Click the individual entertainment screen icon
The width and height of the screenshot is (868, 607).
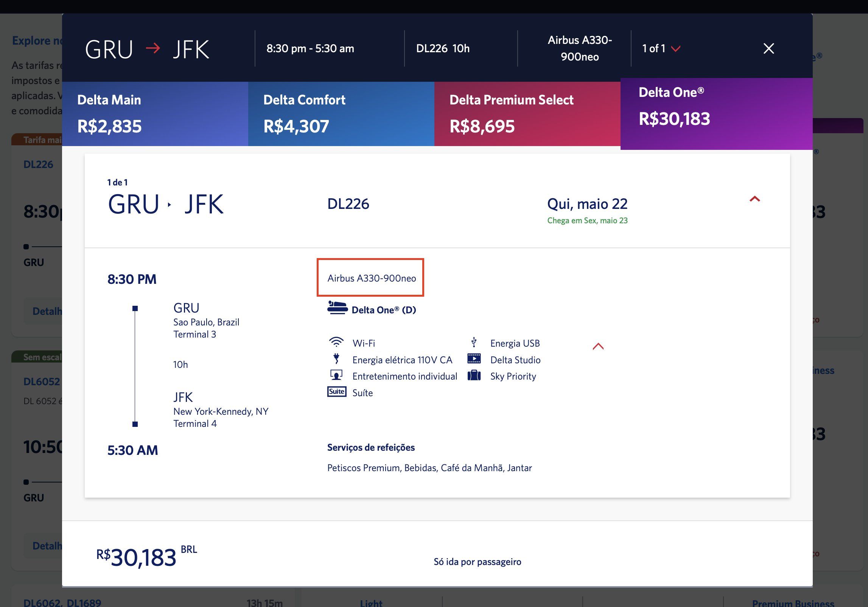(x=336, y=375)
